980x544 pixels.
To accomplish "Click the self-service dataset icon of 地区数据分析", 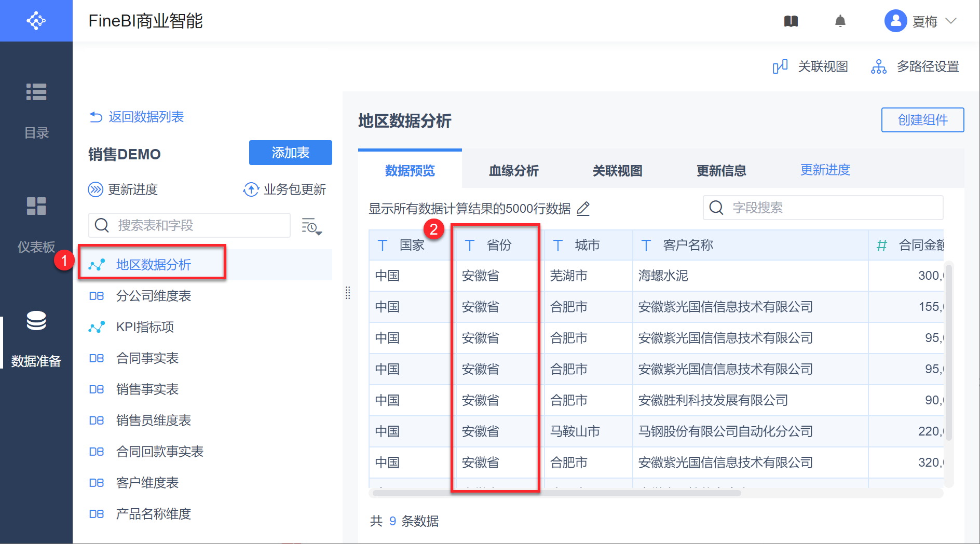I will coord(97,265).
